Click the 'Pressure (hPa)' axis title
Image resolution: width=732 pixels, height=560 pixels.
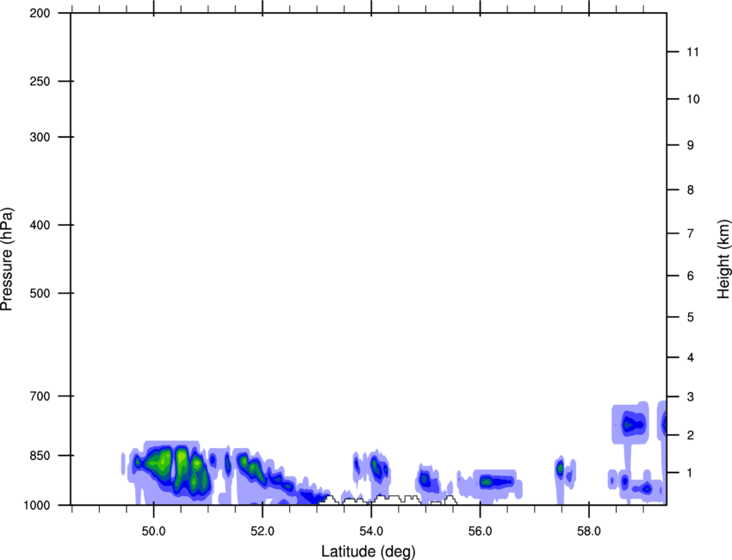pos(7,259)
